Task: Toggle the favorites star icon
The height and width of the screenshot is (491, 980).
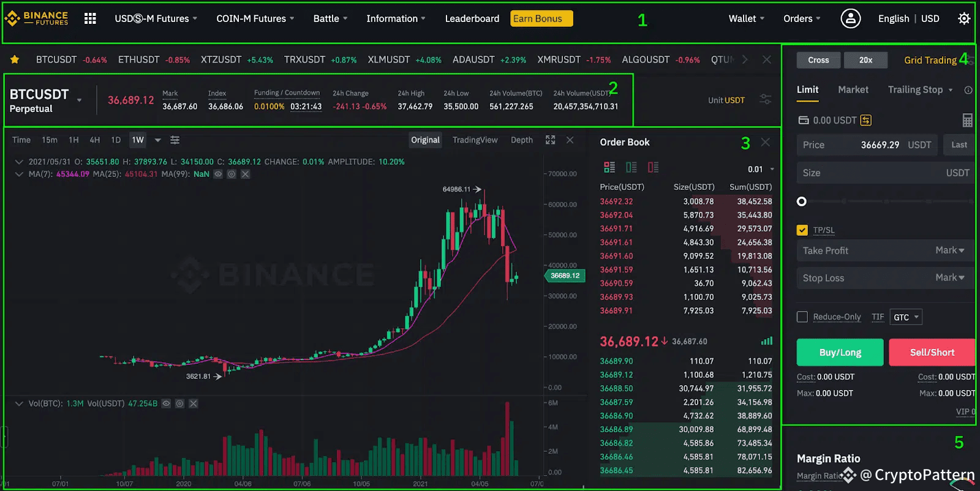Action: tap(15, 59)
